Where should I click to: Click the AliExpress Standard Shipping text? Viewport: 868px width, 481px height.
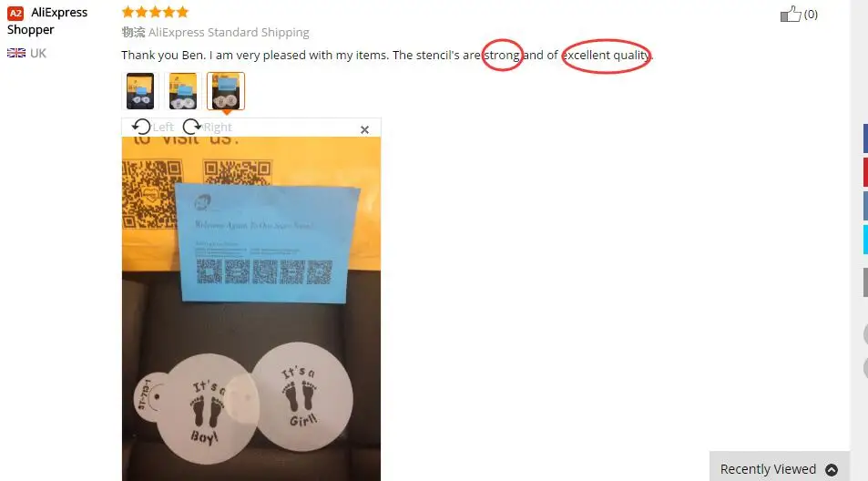point(229,32)
